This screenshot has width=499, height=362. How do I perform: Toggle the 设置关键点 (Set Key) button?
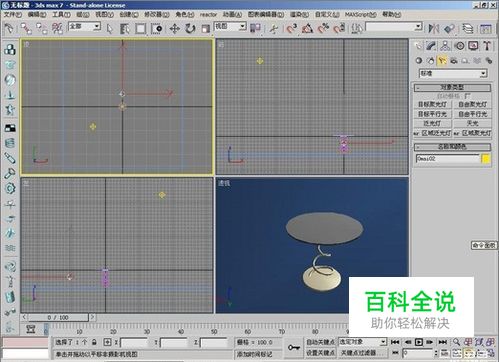pyautogui.click(x=320, y=353)
